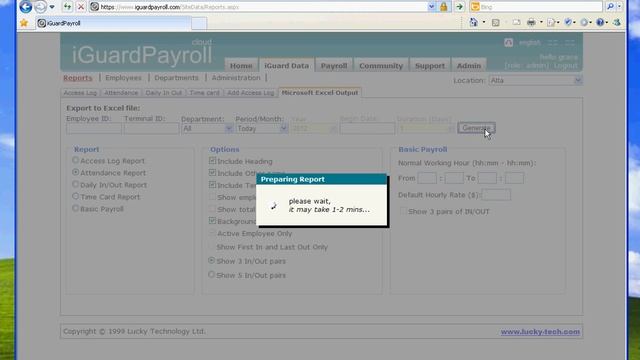Switch to the Daily In Out tab
Image resolution: width=640 pixels, height=360 pixels.
coord(164,93)
